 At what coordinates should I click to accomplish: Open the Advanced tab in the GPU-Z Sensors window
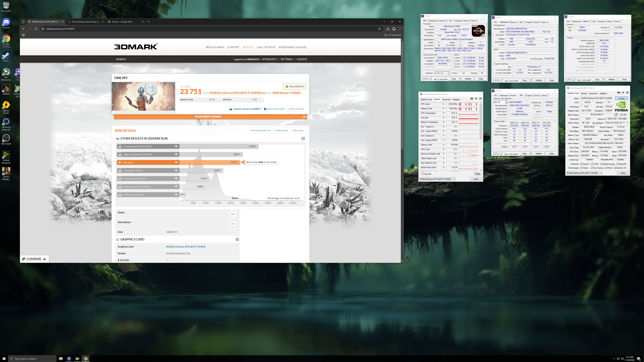point(446,99)
